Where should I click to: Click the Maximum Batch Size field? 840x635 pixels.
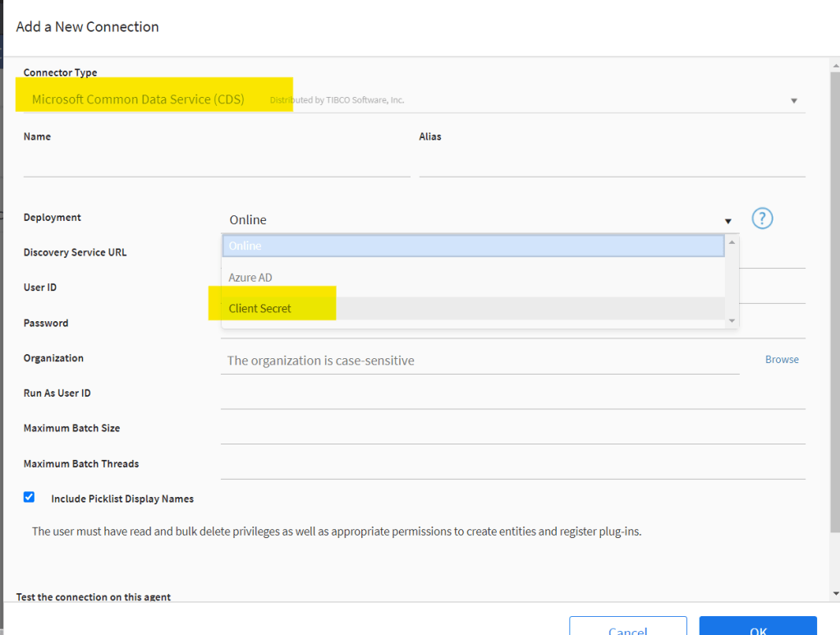pyautogui.click(x=512, y=430)
